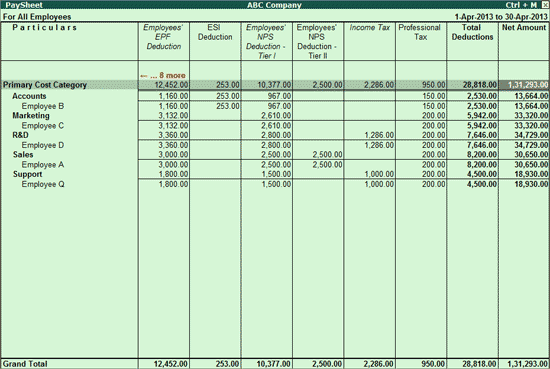Screen dimensions: 550x369
Task: Click Total Deductions 8,200.00 in Sales row
Action: coord(482,155)
